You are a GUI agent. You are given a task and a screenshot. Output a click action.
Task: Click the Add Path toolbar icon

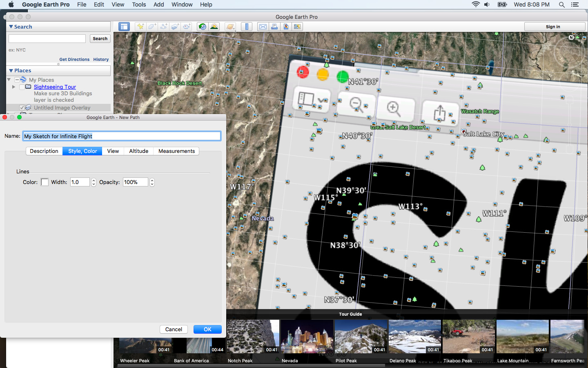pos(164,27)
